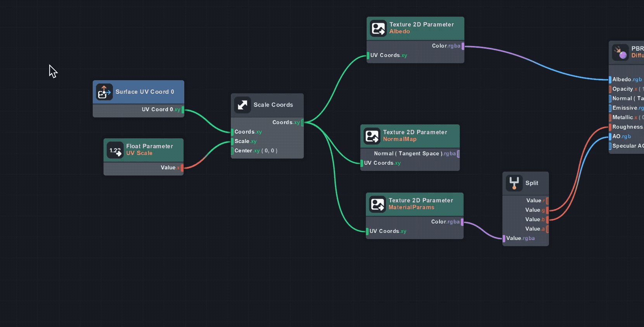Viewport: 644px width, 327px height.
Task: Click the UV Coord 0.xy output port
Action: tap(183, 110)
